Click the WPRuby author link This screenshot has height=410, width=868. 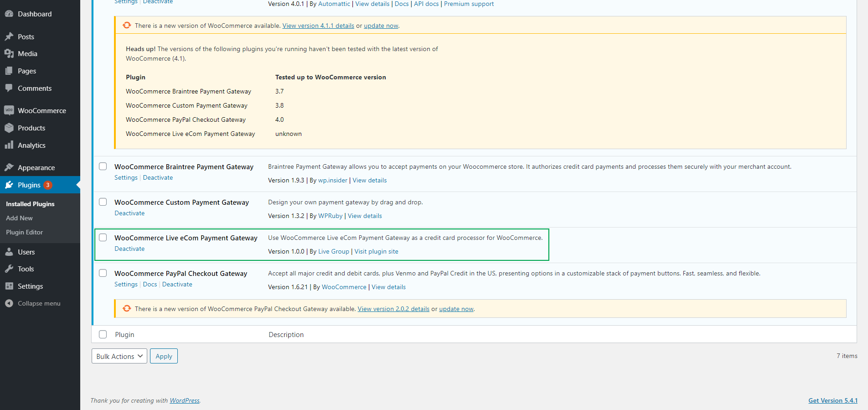pyautogui.click(x=331, y=216)
